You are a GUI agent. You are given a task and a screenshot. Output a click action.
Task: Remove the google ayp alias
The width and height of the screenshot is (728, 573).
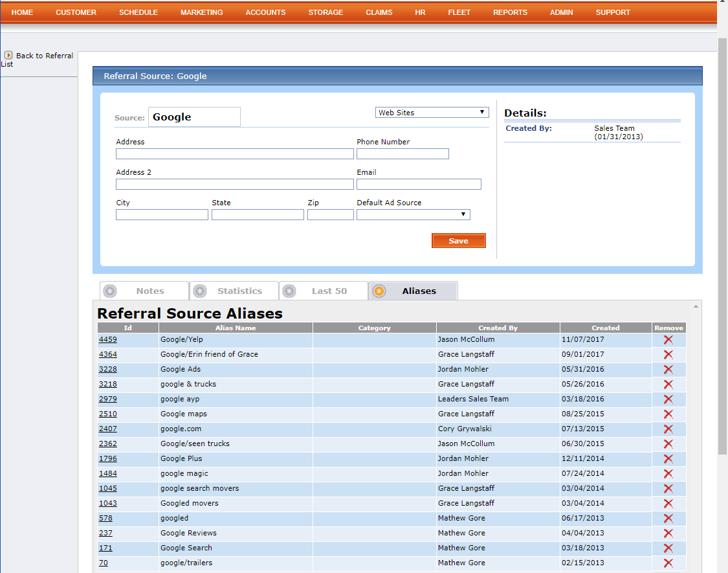pos(668,399)
